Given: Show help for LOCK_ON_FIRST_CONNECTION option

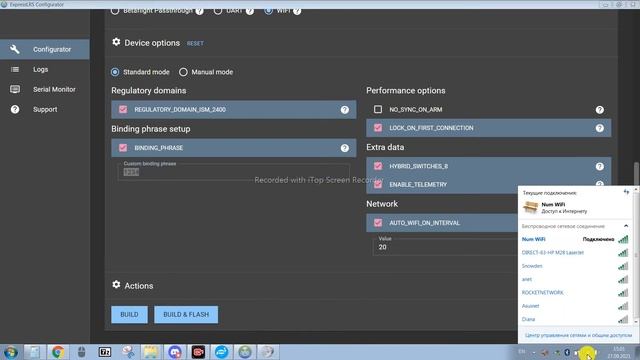Looking at the screenshot, I should [x=600, y=128].
